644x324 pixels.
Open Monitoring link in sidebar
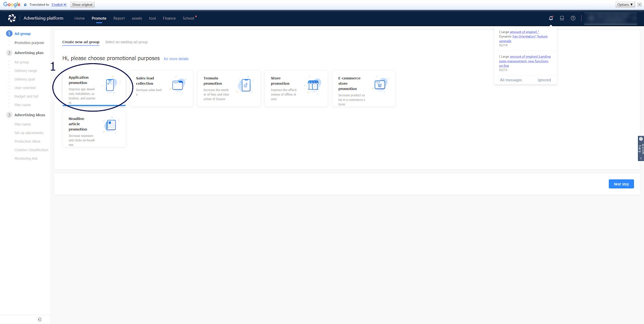tap(26, 159)
